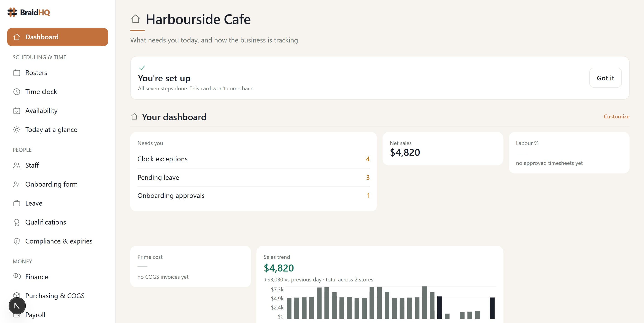
Task: Click the 'You're set up' heading
Action: point(164,78)
